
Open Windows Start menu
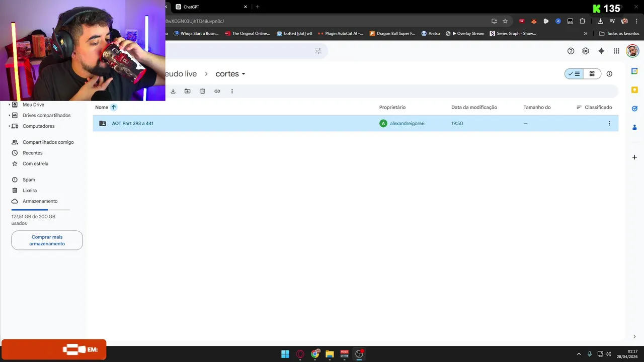click(285, 354)
